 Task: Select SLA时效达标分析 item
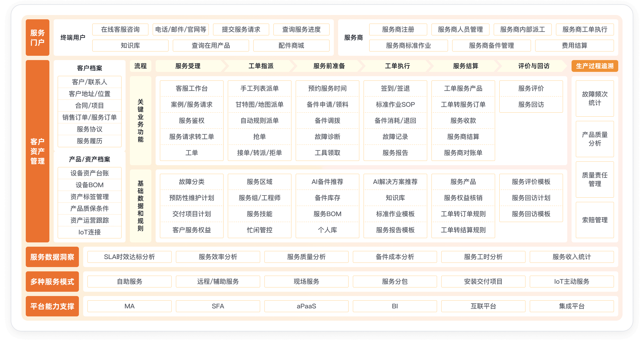click(129, 257)
